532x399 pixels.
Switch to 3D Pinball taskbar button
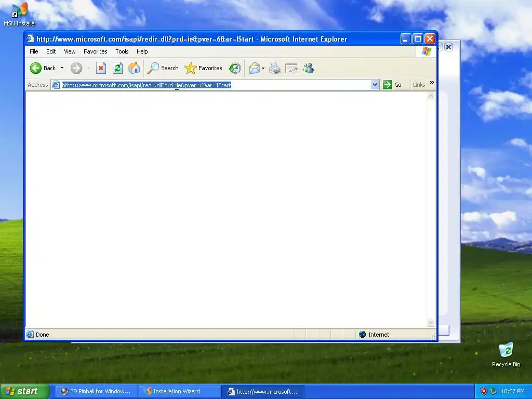coord(96,392)
